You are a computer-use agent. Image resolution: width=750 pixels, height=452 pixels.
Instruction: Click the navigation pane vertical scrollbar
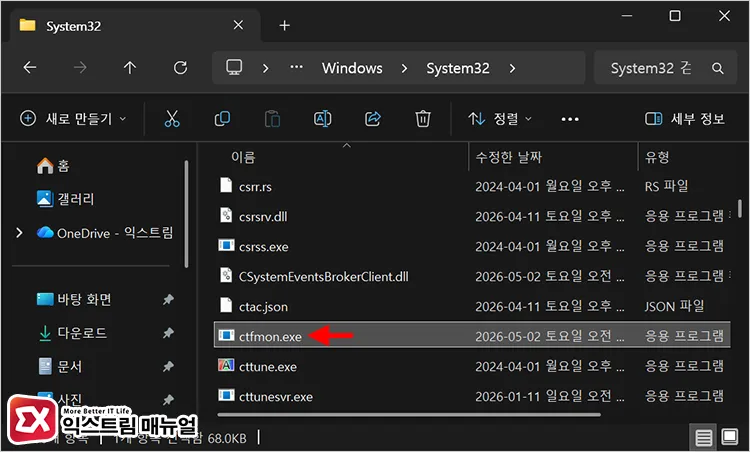[186, 214]
